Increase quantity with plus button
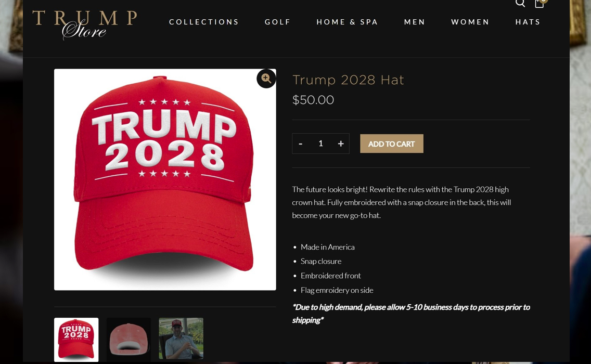The height and width of the screenshot is (364, 591). point(341,144)
